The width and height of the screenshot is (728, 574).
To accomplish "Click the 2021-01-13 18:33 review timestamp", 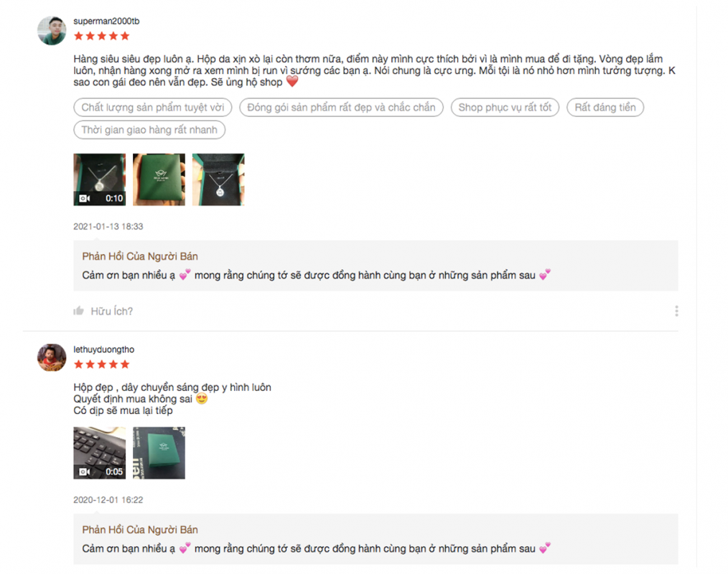I will (x=108, y=227).
